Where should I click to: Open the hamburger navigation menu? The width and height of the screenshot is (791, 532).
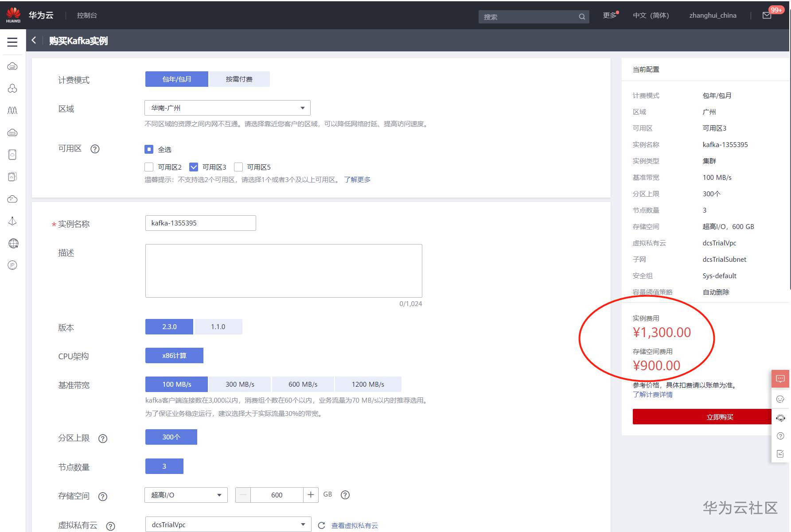pyautogui.click(x=12, y=42)
